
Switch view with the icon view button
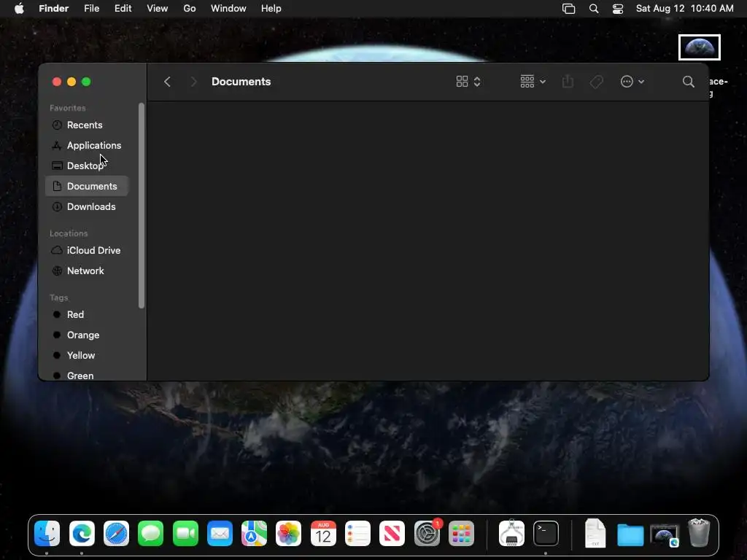coord(468,82)
